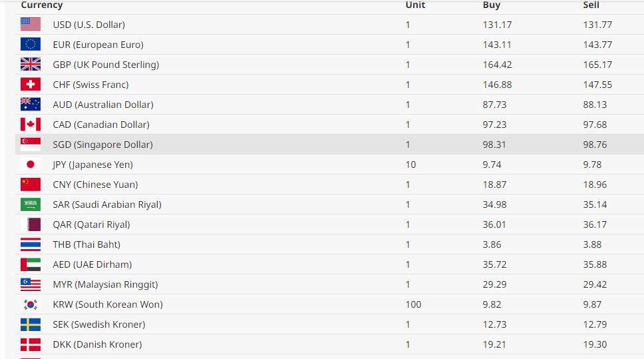Image resolution: width=644 pixels, height=359 pixels.
Task: Click the Malaysian flag icon
Action: click(31, 284)
